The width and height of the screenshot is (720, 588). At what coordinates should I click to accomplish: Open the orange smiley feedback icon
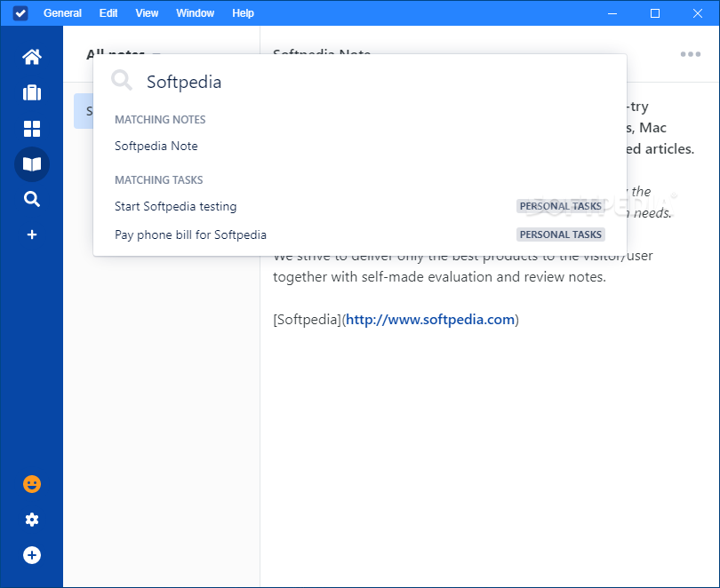(x=32, y=484)
